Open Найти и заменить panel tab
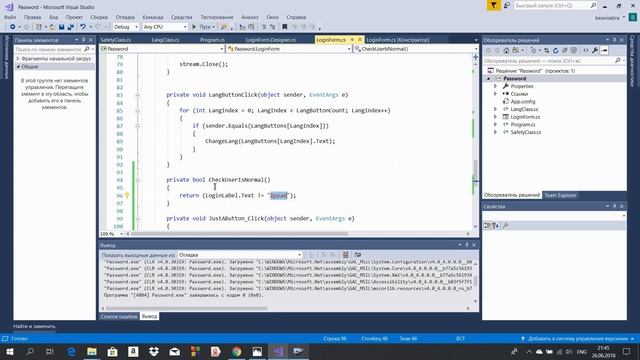 tap(34, 326)
